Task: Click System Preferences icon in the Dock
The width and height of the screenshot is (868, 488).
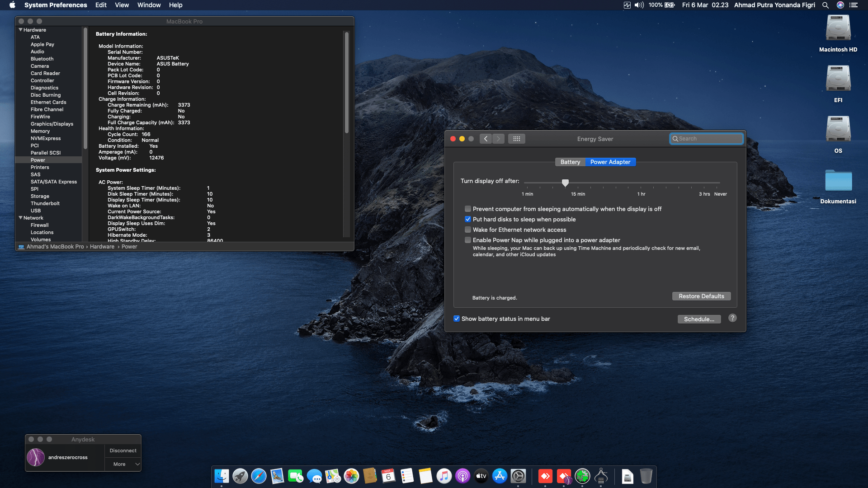Action: (518, 476)
